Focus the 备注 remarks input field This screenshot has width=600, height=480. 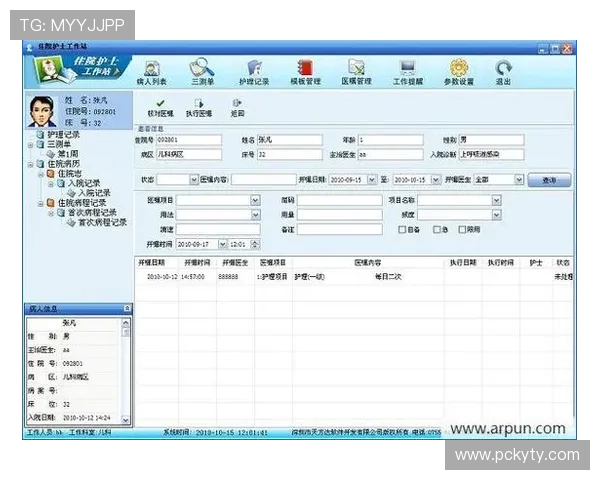[340, 229]
